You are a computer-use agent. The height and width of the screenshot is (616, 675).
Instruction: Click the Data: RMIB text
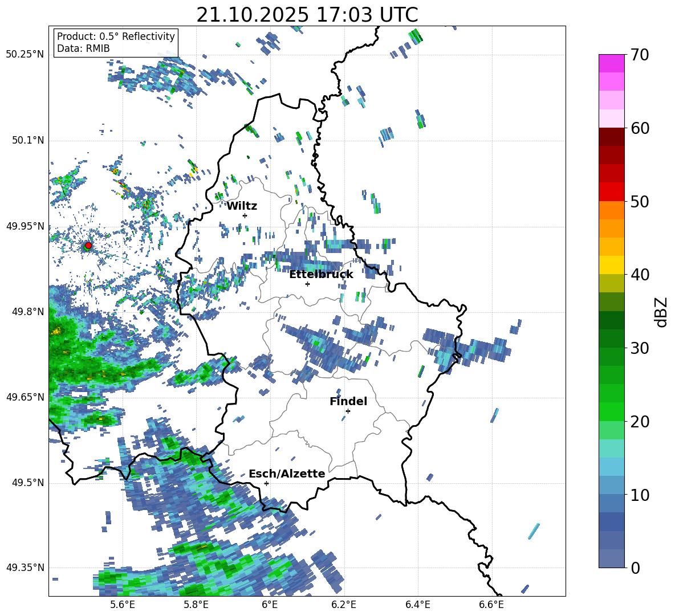83,48
